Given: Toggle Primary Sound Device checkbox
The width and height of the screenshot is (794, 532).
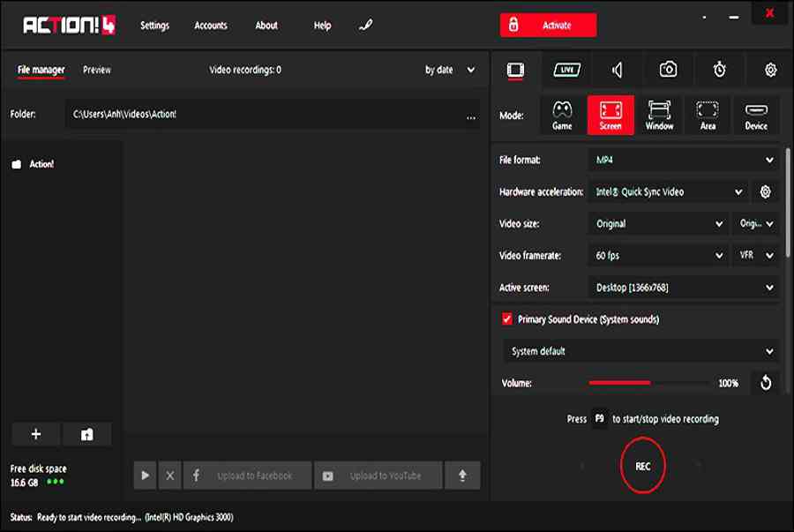Looking at the screenshot, I should click(x=506, y=319).
